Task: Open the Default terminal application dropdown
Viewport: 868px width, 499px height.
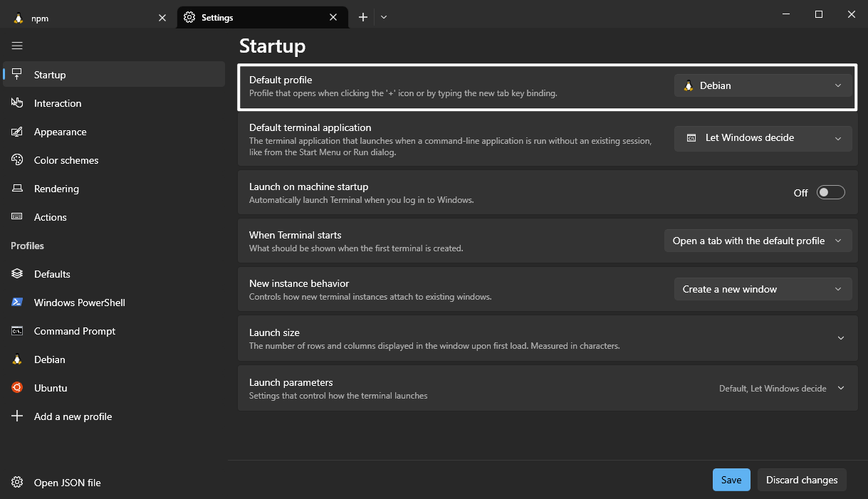Action: pyautogui.click(x=763, y=138)
